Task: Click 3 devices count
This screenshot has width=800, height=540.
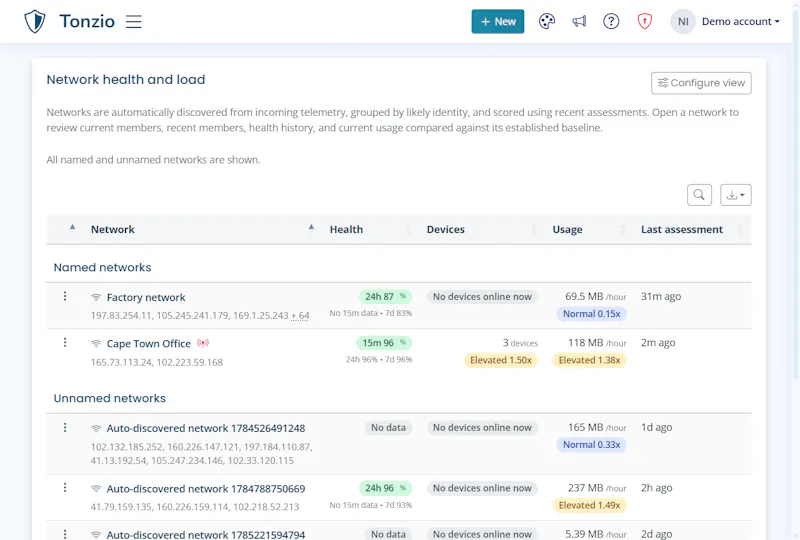Action: (520, 343)
